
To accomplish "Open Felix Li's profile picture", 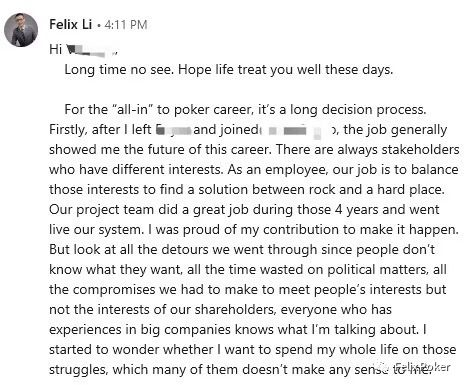I will click(21, 30).
